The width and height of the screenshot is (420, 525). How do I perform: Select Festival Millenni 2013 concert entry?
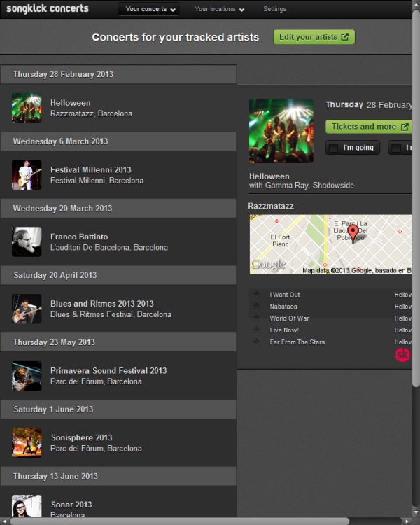point(118,175)
